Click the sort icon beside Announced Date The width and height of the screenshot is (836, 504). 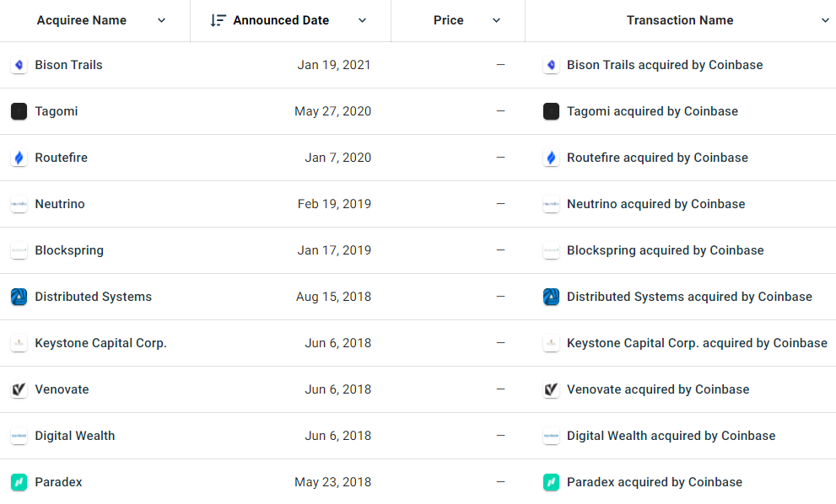click(218, 20)
